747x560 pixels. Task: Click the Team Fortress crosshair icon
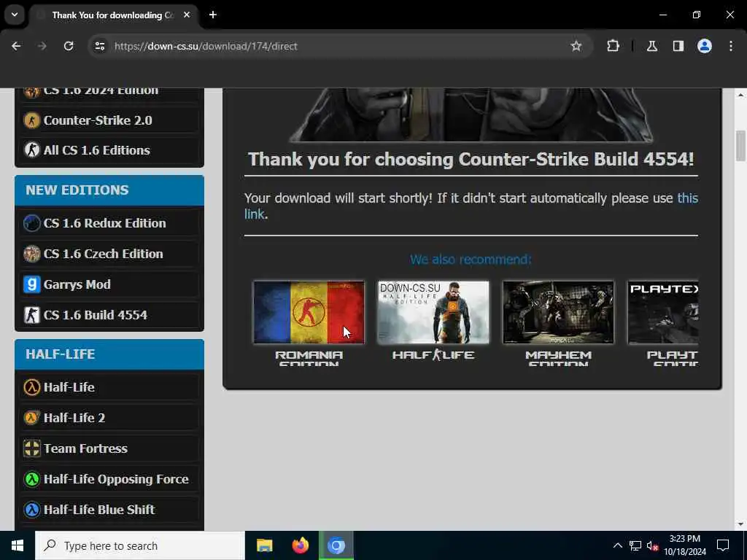click(32, 448)
